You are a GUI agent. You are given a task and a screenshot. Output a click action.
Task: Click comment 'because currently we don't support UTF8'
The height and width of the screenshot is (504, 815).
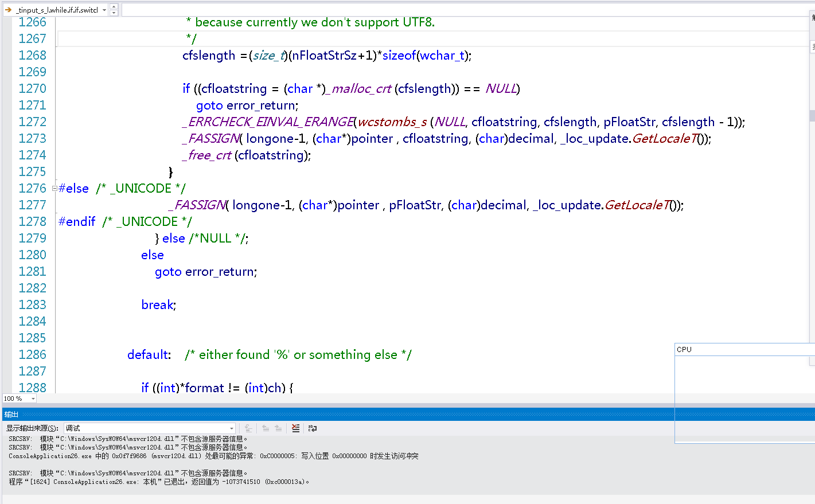[x=315, y=22]
